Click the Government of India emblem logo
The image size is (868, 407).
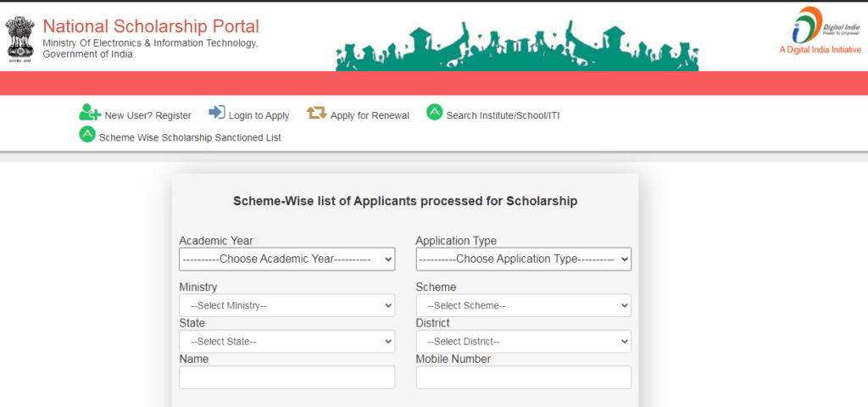pyautogui.click(x=20, y=38)
